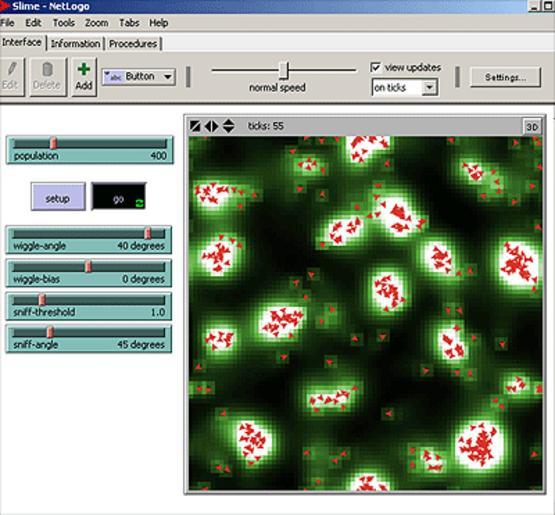Click the Edit pencil icon
555x515 pixels.
tap(12, 69)
